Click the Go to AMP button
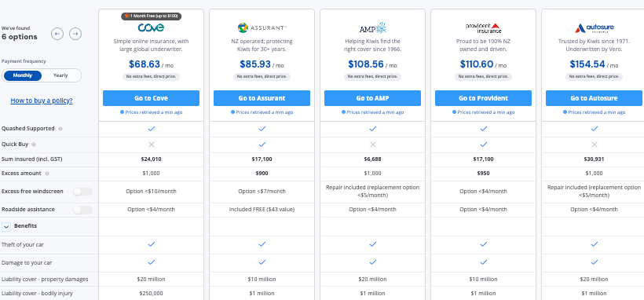 [372, 98]
